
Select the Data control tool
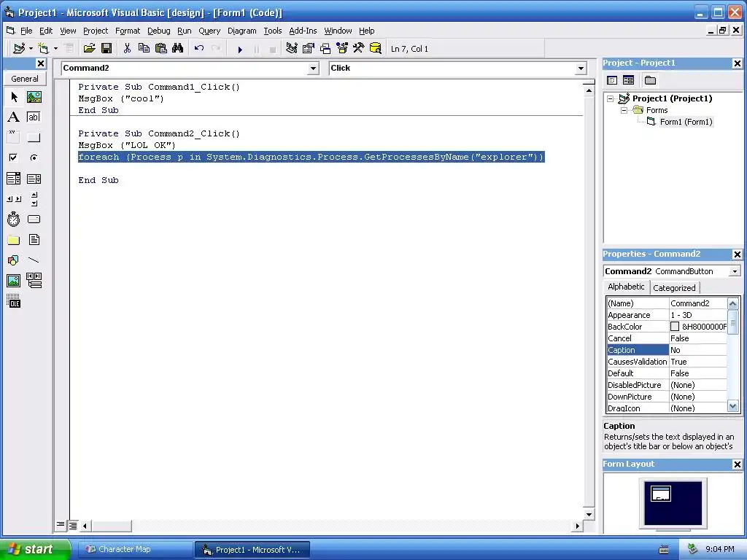[34, 281]
